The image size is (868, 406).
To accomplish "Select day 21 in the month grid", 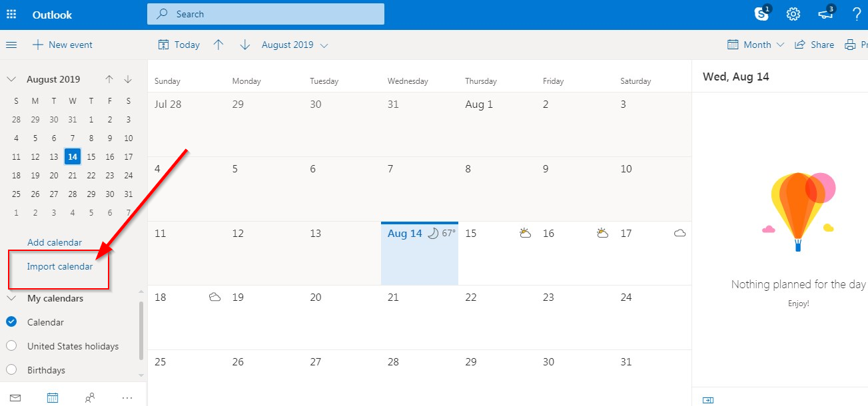I will [x=420, y=317].
